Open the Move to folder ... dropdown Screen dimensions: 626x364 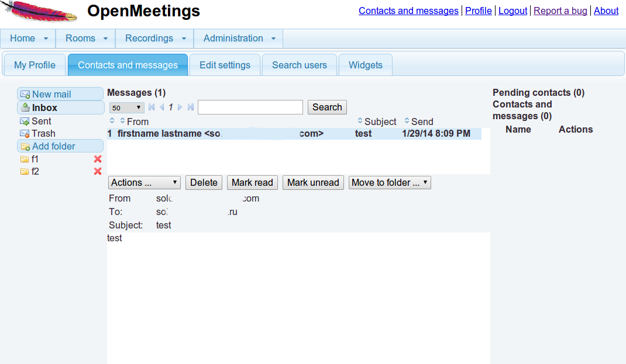click(390, 183)
